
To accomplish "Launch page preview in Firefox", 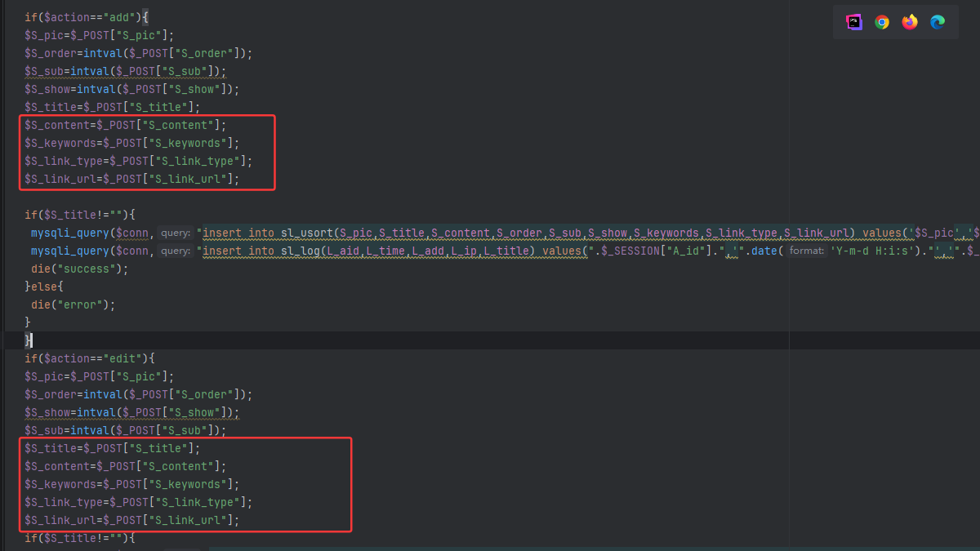I will click(910, 22).
